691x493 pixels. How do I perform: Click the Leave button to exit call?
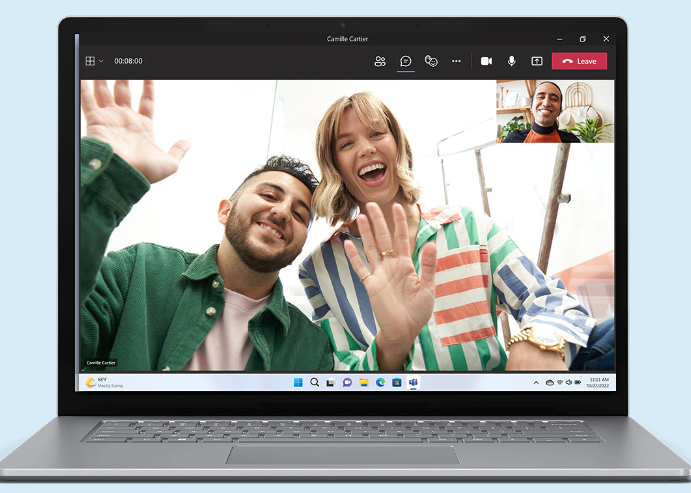pyautogui.click(x=579, y=61)
